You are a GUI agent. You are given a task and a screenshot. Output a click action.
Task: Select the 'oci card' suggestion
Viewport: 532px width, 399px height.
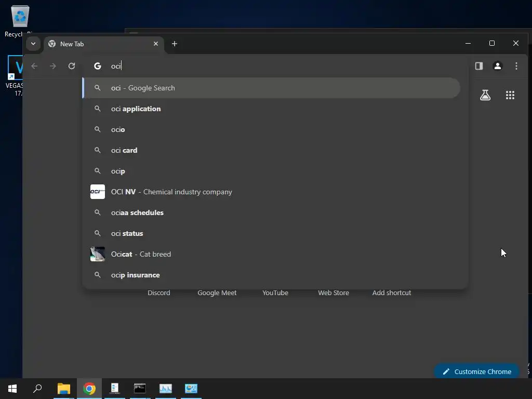271,150
